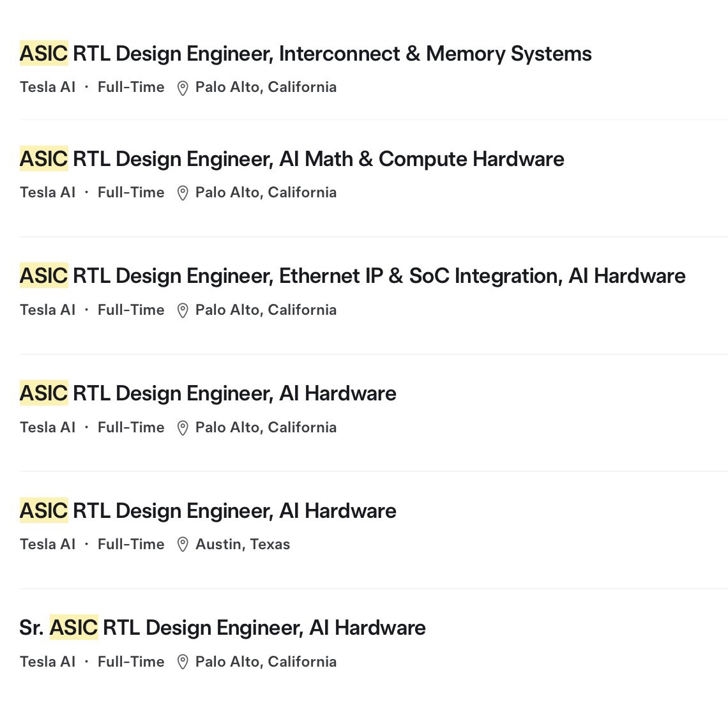Screen dimensions: 728x705
Task: Click "Tesla AI" on the Austin, Texas listing
Action: click(47, 544)
